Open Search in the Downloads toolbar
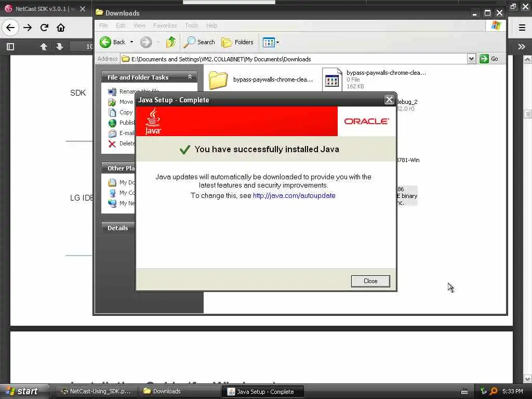The image size is (532, 399). (x=199, y=42)
